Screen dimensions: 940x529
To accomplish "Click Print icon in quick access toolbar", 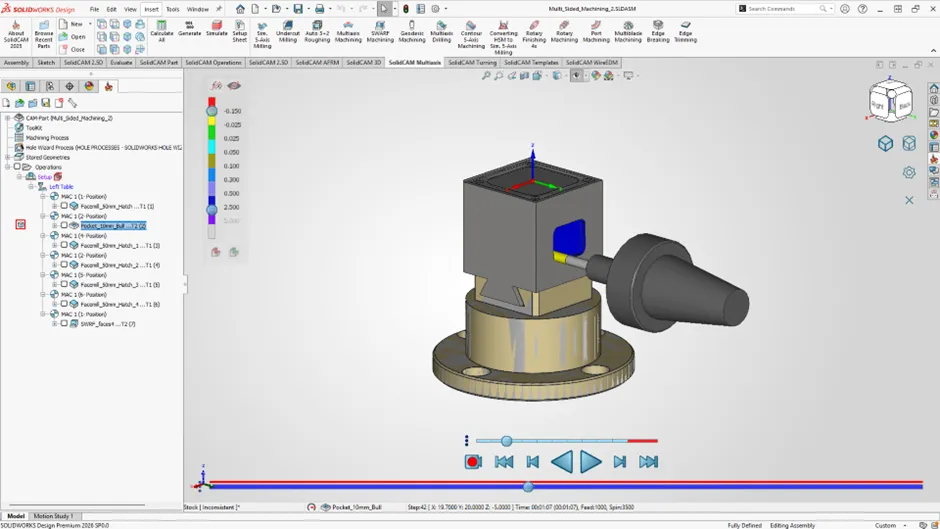I will click(x=320, y=9).
